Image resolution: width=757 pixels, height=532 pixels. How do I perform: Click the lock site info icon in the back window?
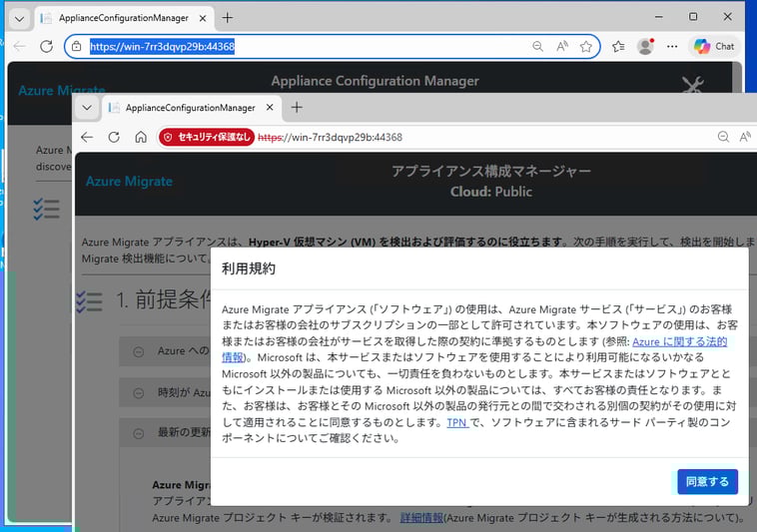coord(76,46)
